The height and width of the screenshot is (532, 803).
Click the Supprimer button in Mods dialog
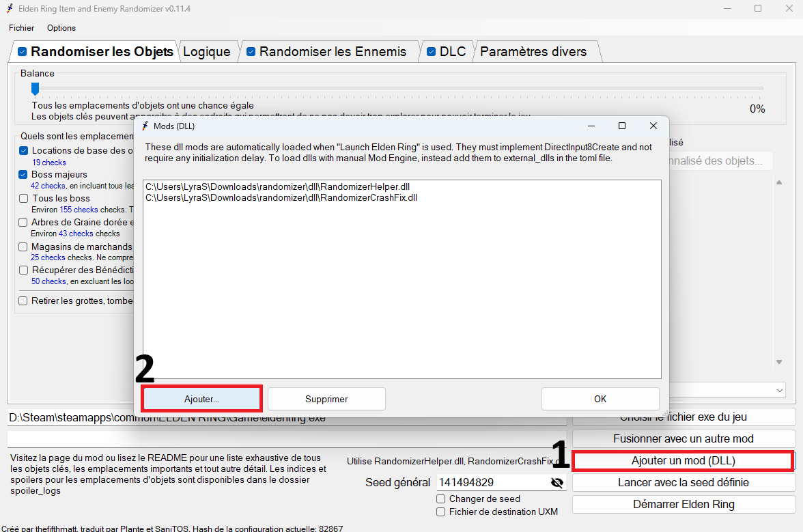(x=326, y=399)
